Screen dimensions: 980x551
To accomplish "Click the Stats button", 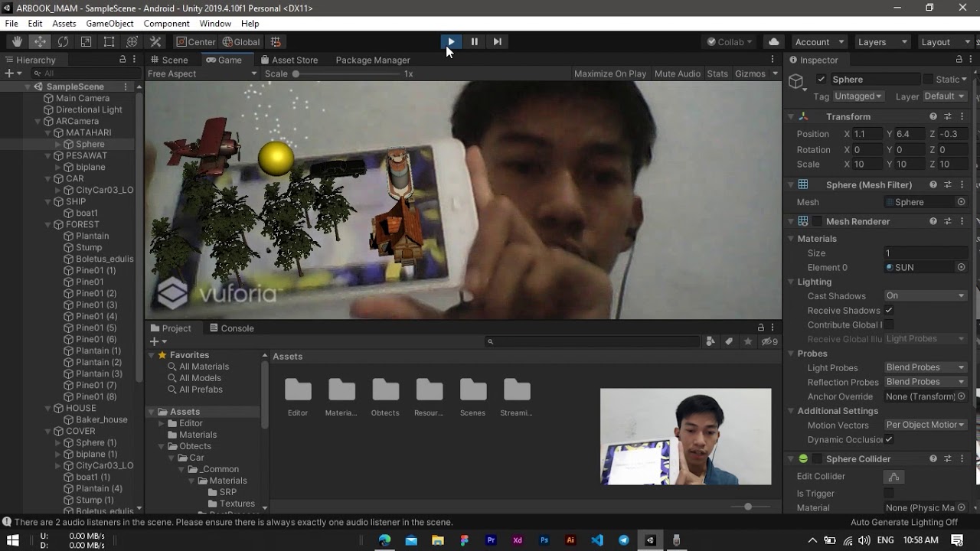I will click(x=717, y=73).
